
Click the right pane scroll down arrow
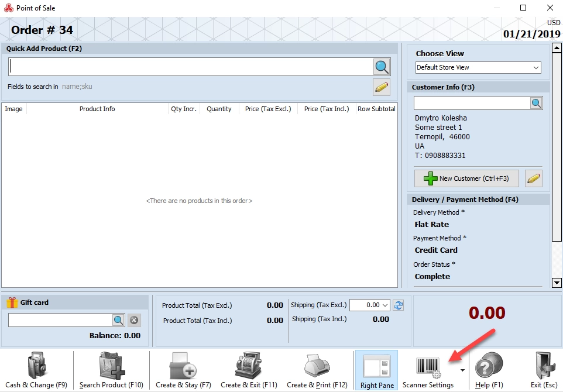click(x=557, y=283)
